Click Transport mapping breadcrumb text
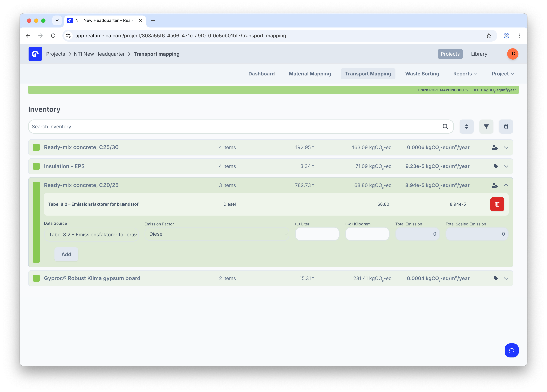This screenshot has height=392, width=547. pos(156,54)
